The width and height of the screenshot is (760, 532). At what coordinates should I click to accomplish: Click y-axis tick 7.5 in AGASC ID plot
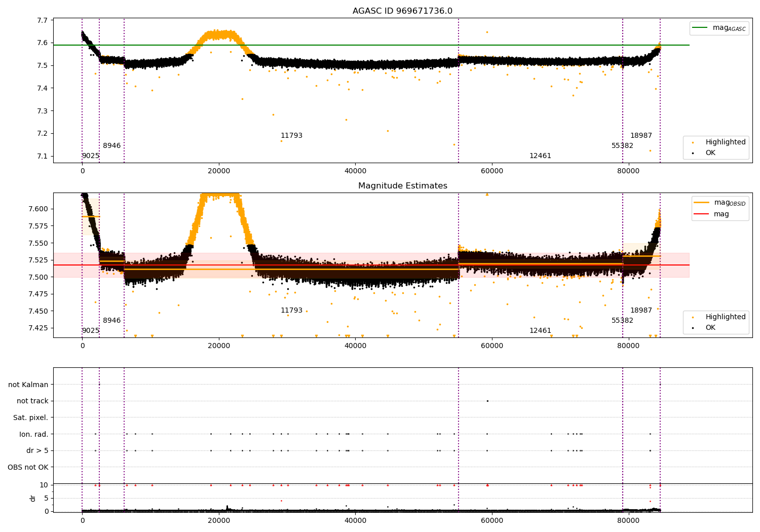click(43, 65)
